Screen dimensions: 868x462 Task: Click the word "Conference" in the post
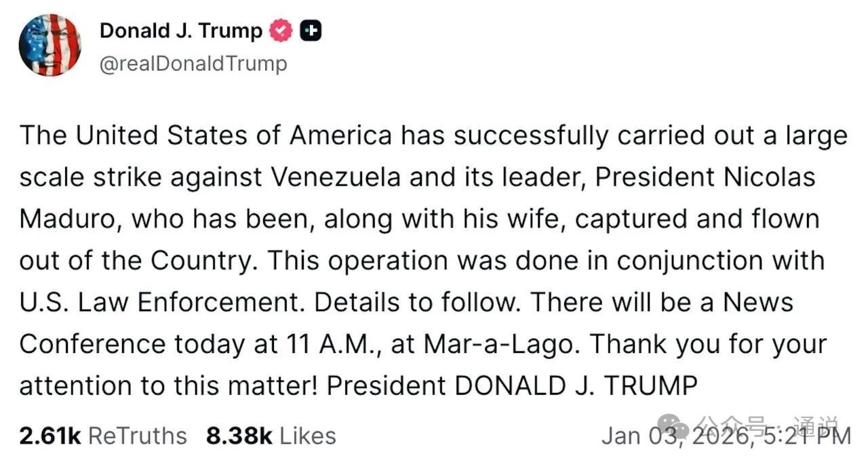[x=92, y=344]
